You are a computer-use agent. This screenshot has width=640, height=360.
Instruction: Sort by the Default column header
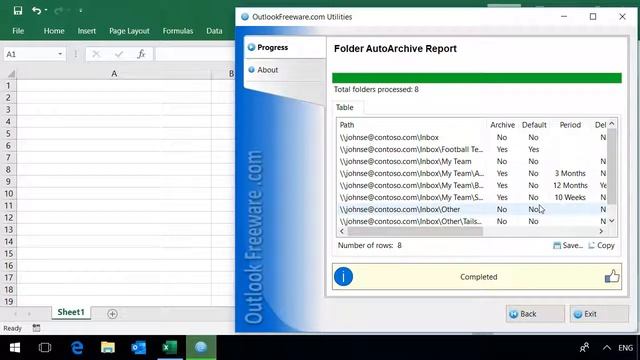[x=534, y=125]
